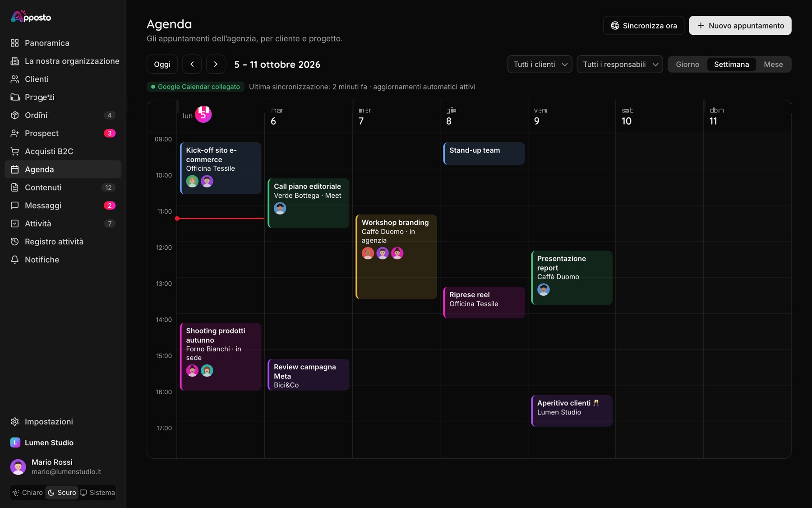Switch theme to Chiaro
The height and width of the screenshot is (508, 812).
28,493
